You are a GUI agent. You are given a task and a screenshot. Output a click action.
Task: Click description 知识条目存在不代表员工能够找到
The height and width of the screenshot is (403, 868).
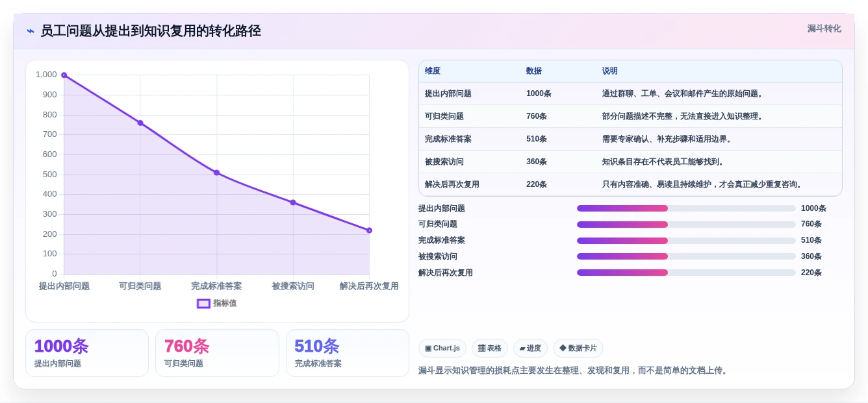click(663, 162)
